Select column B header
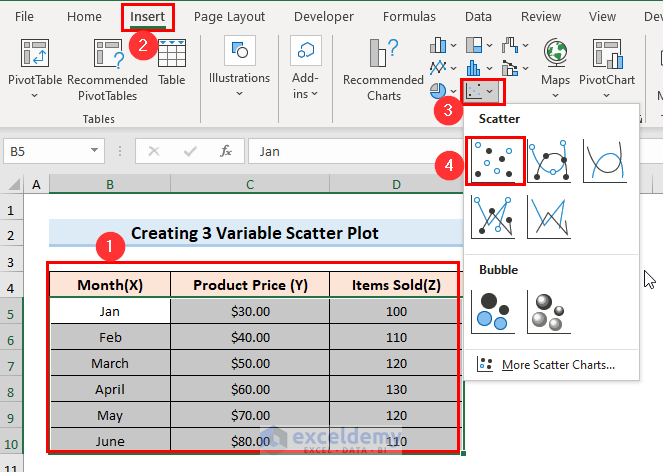Screen dimensions: 663x472 point(110,184)
